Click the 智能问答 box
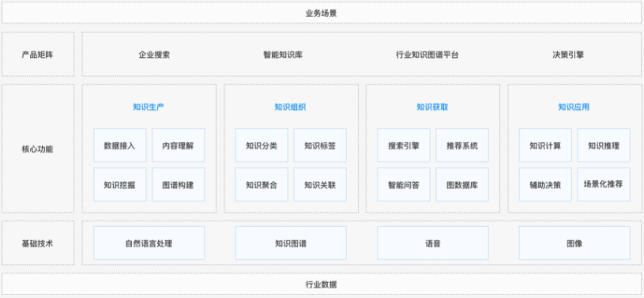The width and height of the screenshot is (644, 298). (404, 184)
